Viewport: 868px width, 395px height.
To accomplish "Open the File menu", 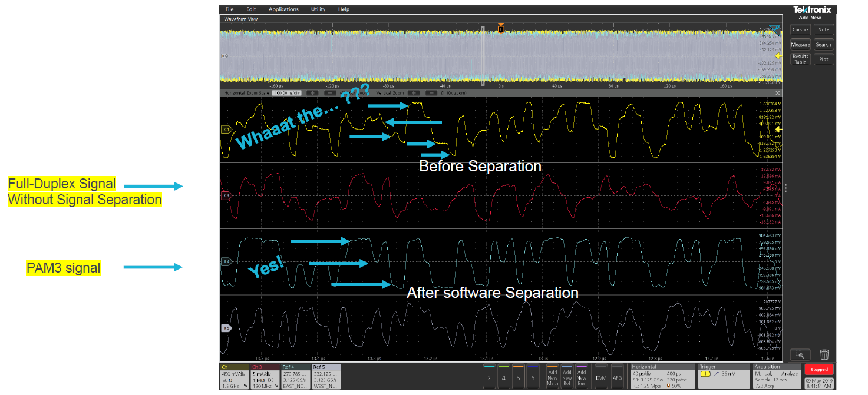I will point(229,9).
